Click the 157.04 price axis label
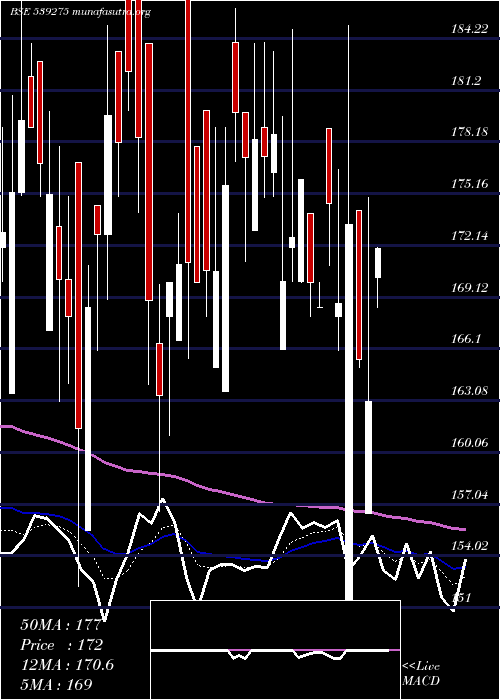The width and height of the screenshot is (500, 700). point(469,494)
